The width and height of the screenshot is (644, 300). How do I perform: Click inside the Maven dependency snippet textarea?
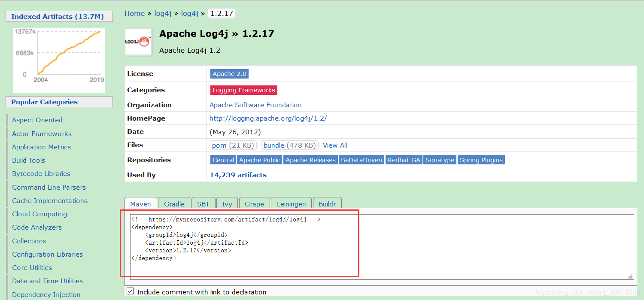click(382, 247)
